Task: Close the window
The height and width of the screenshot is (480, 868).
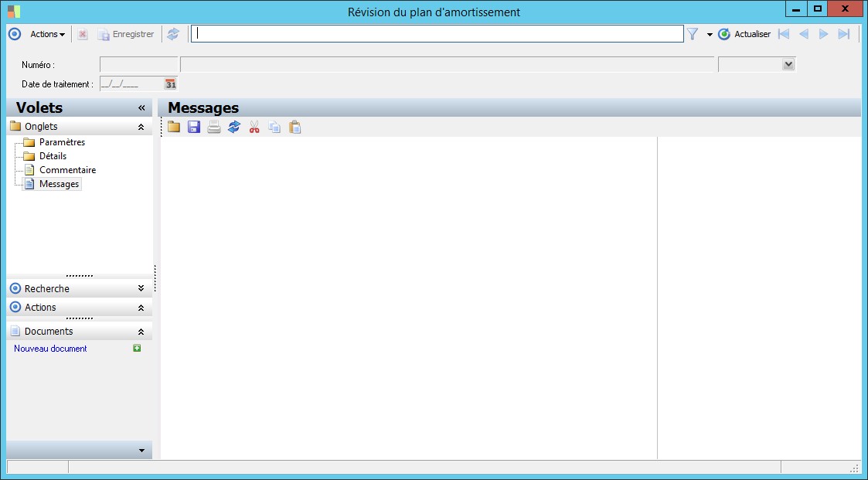Action: pyautogui.click(x=846, y=9)
